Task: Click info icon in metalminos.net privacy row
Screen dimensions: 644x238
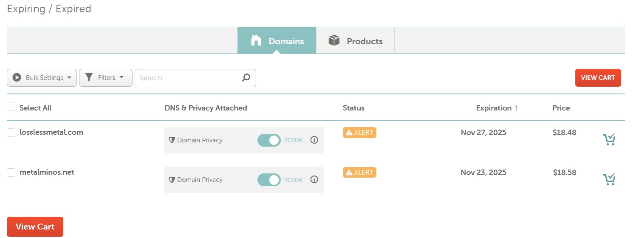Action: [x=314, y=180]
